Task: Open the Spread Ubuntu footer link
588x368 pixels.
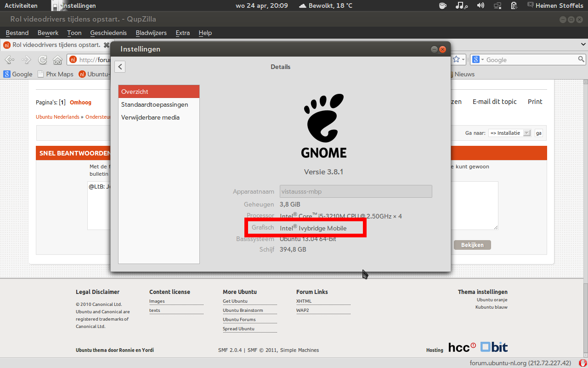Action: pyautogui.click(x=238, y=329)
